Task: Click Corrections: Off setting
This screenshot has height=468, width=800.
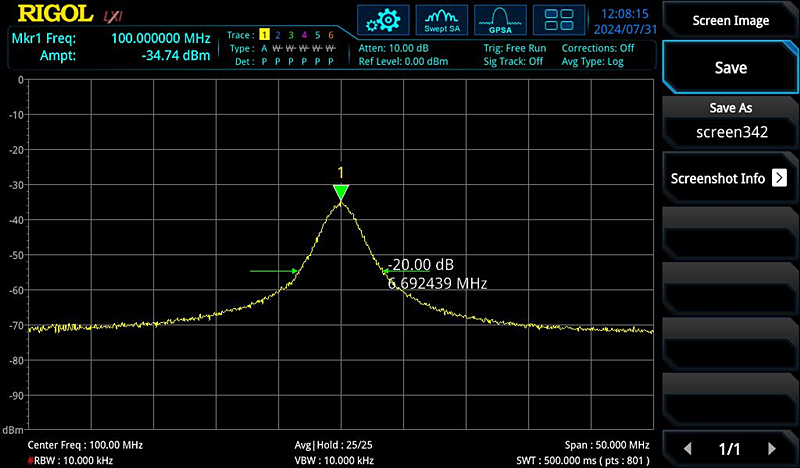Action: point(598,48)
